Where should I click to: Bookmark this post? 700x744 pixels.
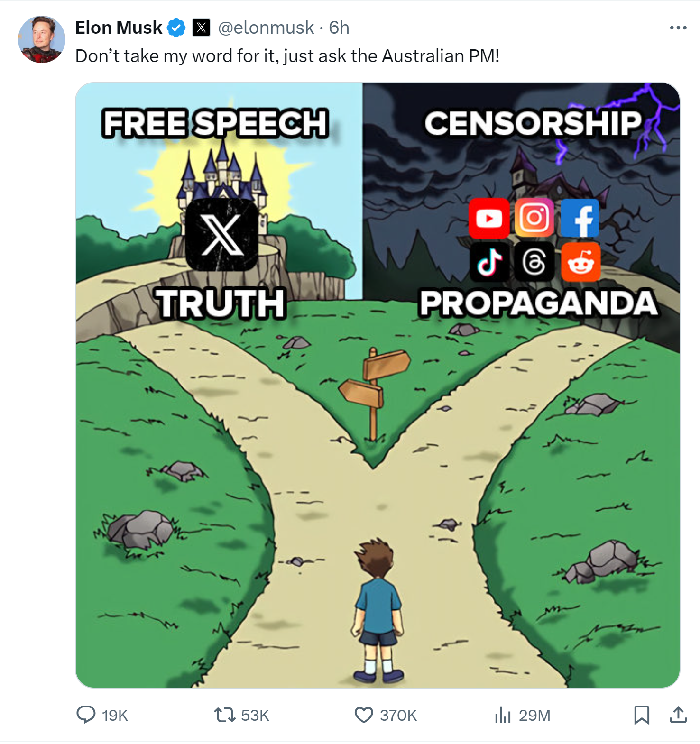point(642,715)
